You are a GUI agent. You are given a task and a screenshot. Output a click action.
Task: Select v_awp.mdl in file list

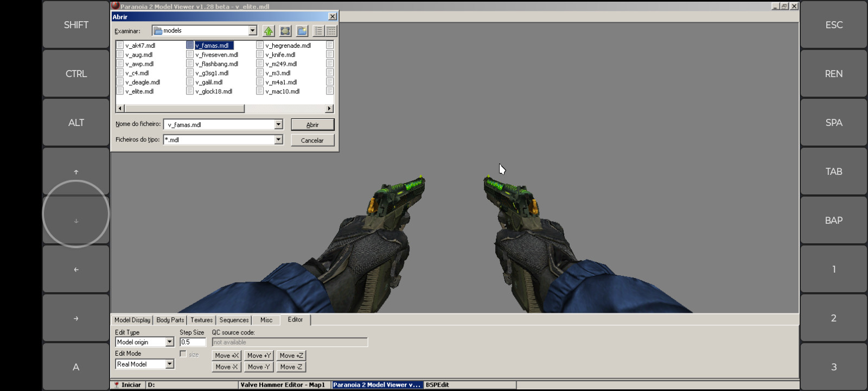click(x=139, y=64)
